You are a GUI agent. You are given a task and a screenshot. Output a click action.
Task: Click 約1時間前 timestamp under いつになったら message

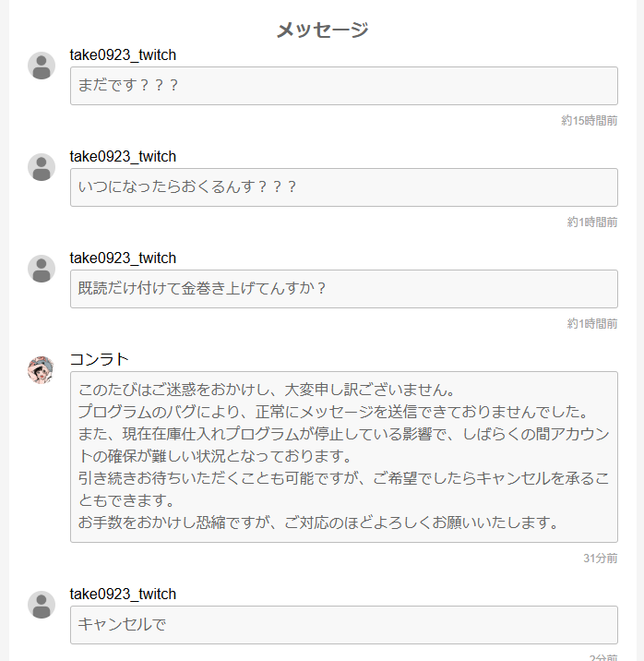592,222
